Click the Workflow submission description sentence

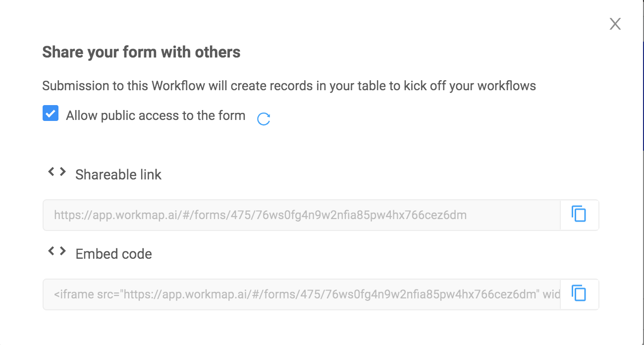click(289, 86)
